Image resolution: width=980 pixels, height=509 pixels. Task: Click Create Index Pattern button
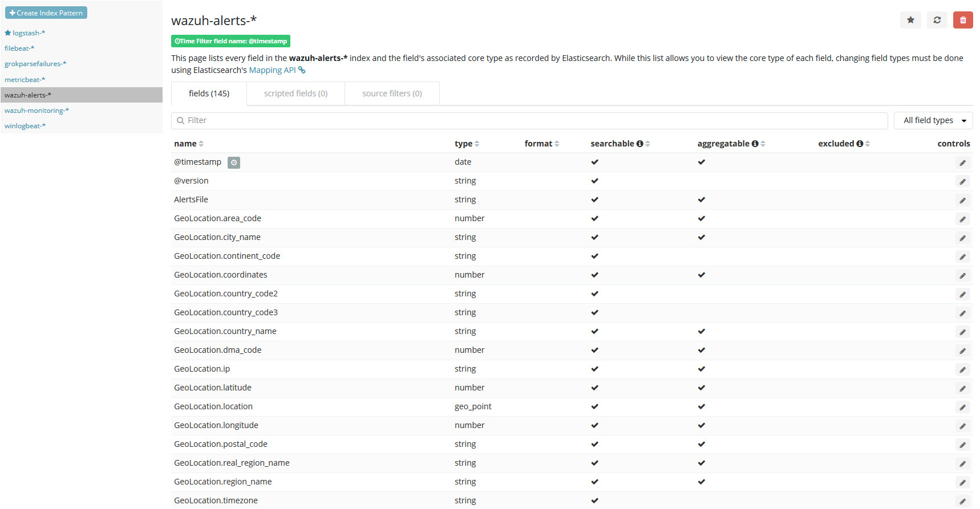click(46, 13)
